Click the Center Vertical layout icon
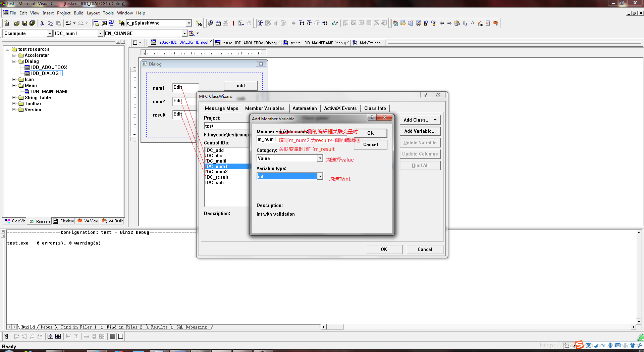This screenshot has width=644, height=352. [x=50, y=336]
